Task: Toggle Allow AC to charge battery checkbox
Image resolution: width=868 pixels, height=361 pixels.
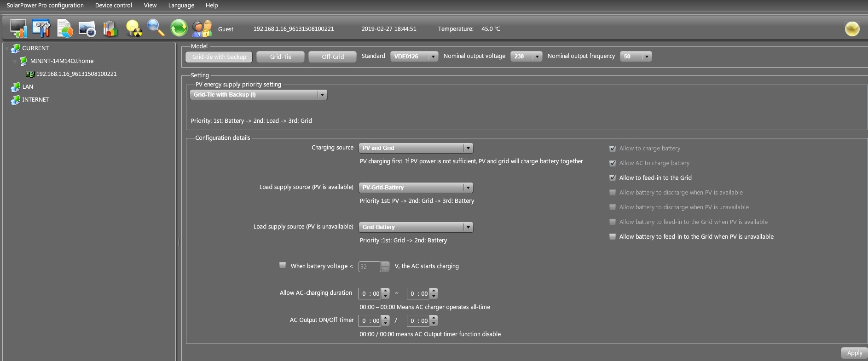Action: (612, 163)
